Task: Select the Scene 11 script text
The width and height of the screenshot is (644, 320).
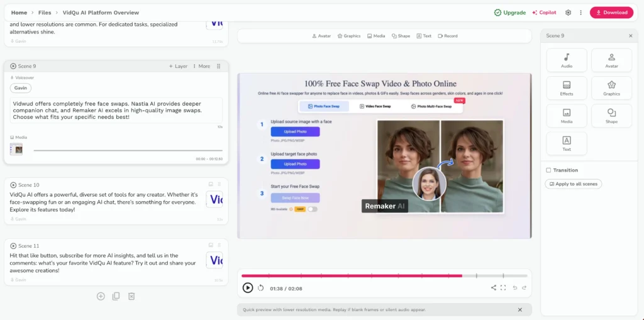Action: pyautogui.click(x=103, y=263)
